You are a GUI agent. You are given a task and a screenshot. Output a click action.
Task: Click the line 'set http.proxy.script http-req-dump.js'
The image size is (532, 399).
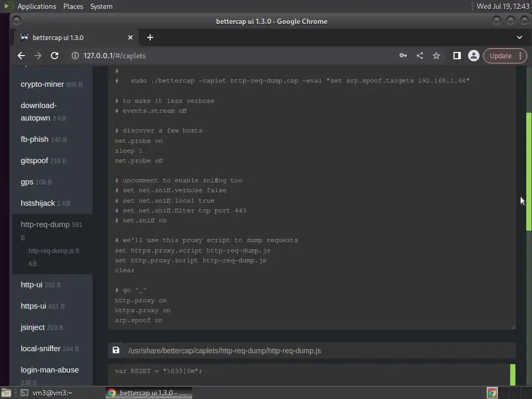190,260
